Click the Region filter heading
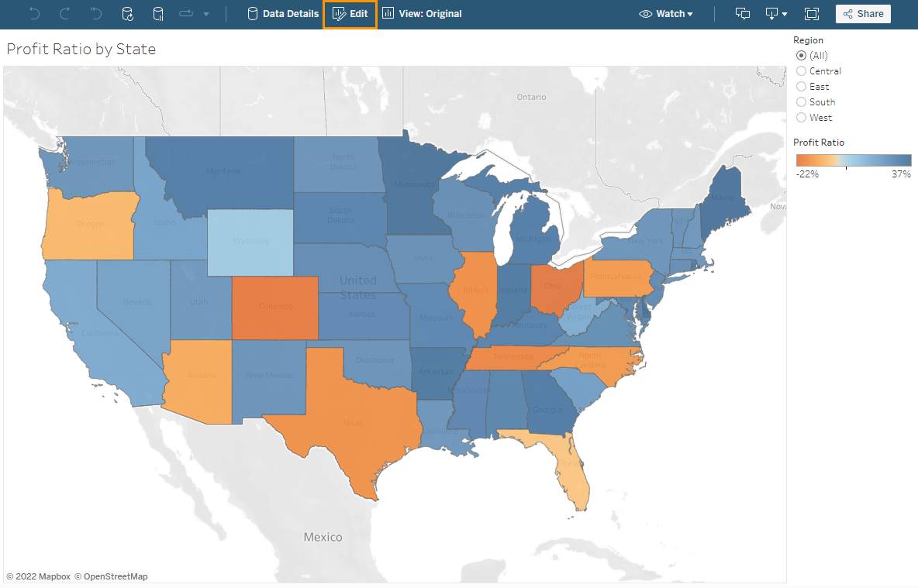Screen dimensions: 918x588 click(x=808, y=40)
